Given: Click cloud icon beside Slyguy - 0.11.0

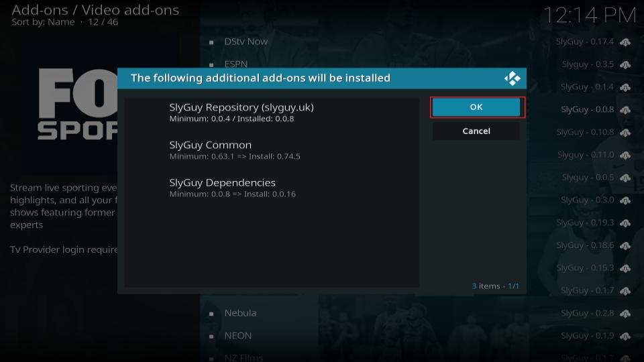Looking at the screenshot, I should point(625,155).
